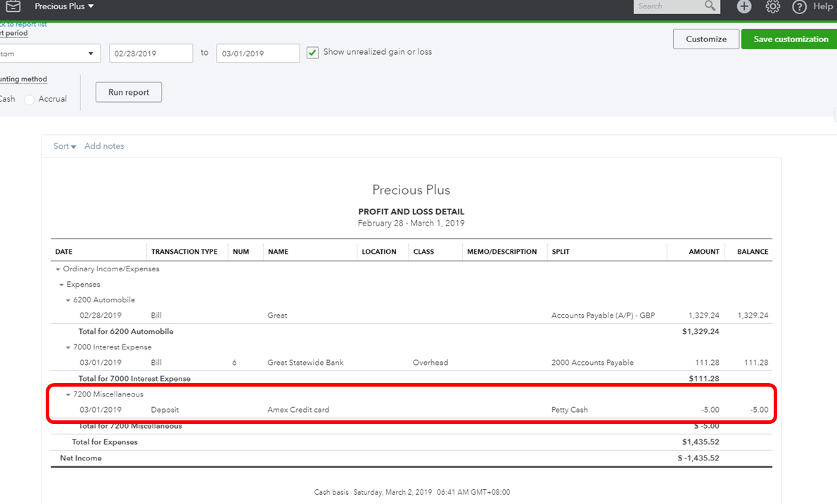This screenshot has height=504, width=837.
Task: Select the Accrual accounting method
Action: 30,100
